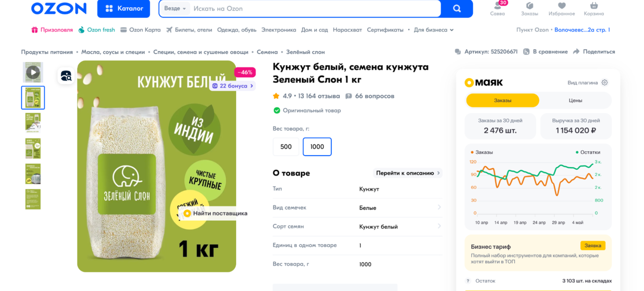Open the Электроника menu item
The image size is (644, 291).
click(x=279, y=30)
